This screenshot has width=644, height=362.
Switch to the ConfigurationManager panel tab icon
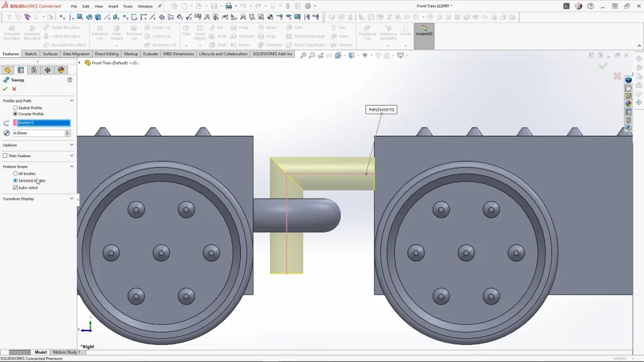34,70
